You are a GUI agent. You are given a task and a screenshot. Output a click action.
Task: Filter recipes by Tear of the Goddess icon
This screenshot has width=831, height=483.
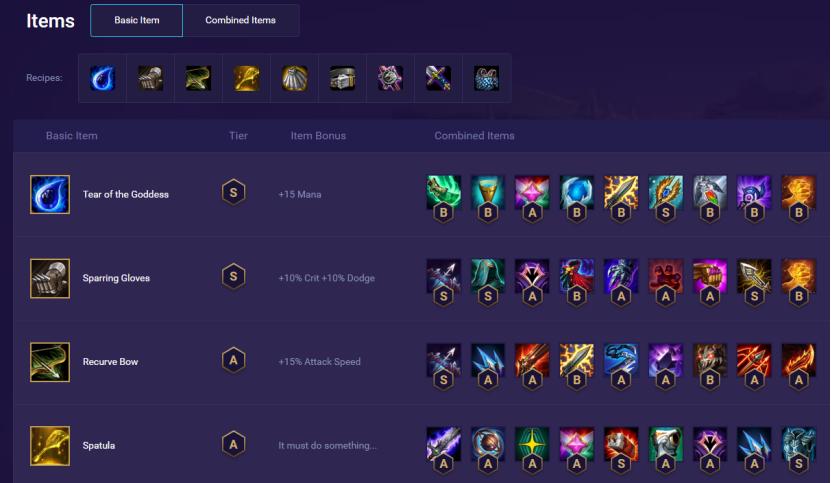click(102, 78)
